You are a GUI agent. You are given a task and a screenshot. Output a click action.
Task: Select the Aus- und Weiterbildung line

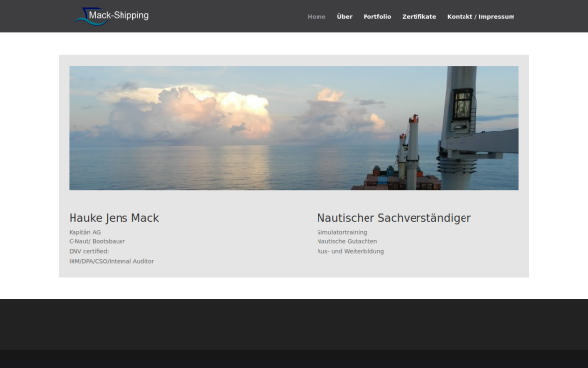pos(351,251)
